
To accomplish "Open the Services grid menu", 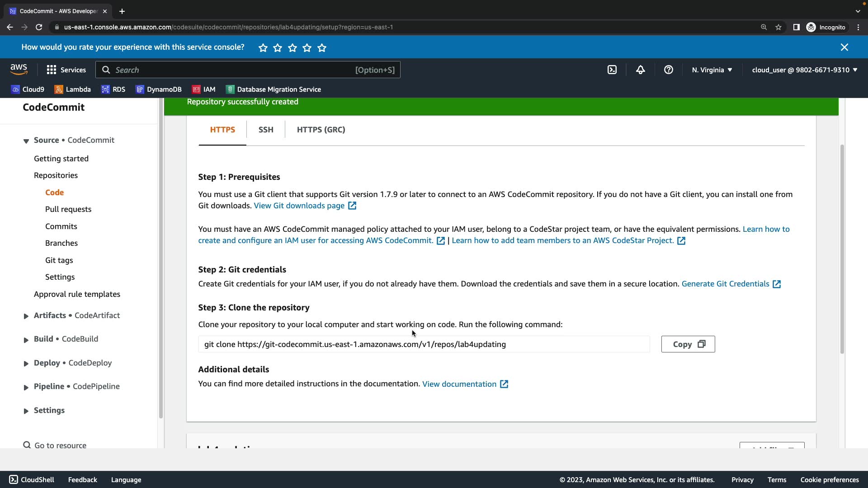I will [x=66, y=70].
